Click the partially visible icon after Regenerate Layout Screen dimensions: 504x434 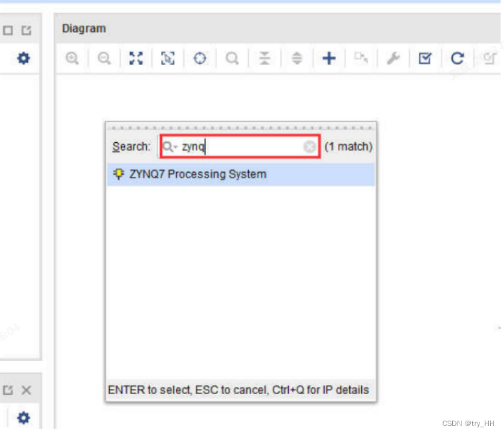[x=489, y=58]
